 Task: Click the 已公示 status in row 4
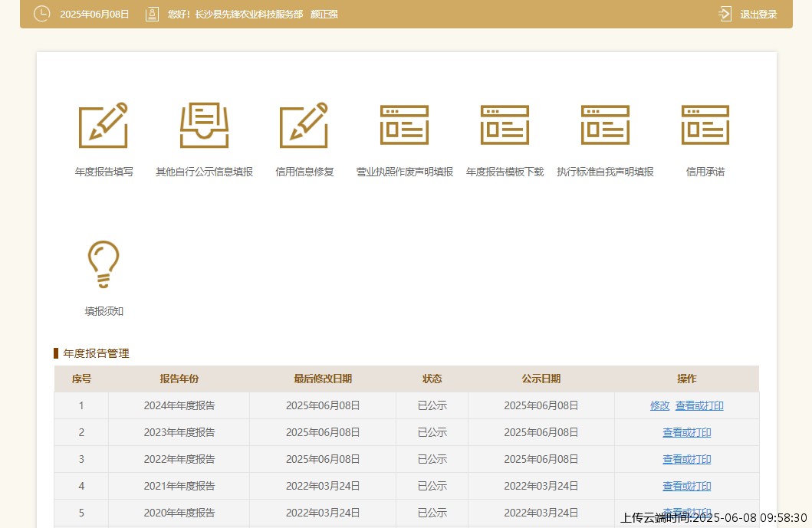pyautogui.click(x=432, y=486)
